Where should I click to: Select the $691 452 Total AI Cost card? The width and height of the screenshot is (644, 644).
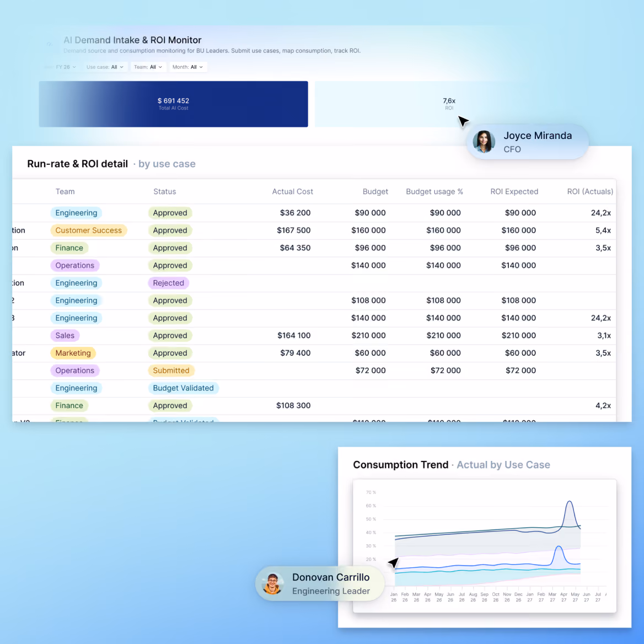[173, 104]
